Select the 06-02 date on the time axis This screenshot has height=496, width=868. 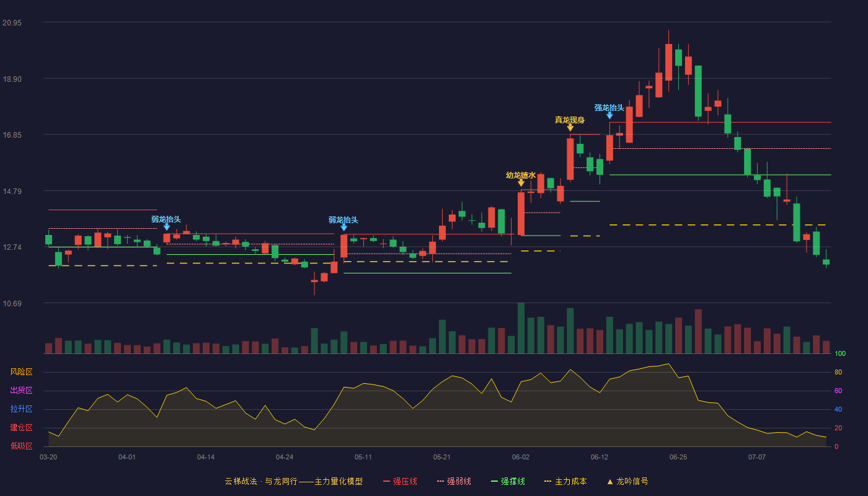click(x=521, y=457)
